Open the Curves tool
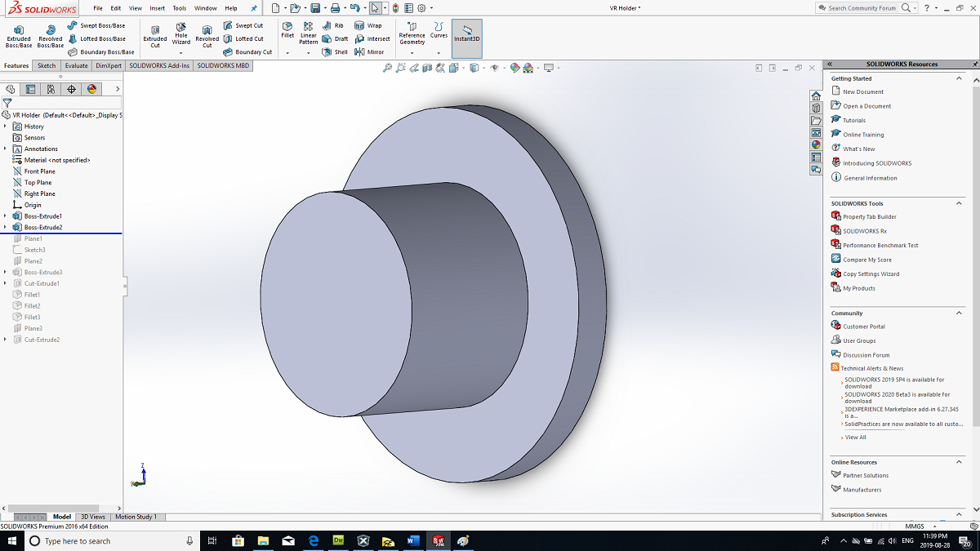Screen dimensions: 980x551 [x=439, y=31]
